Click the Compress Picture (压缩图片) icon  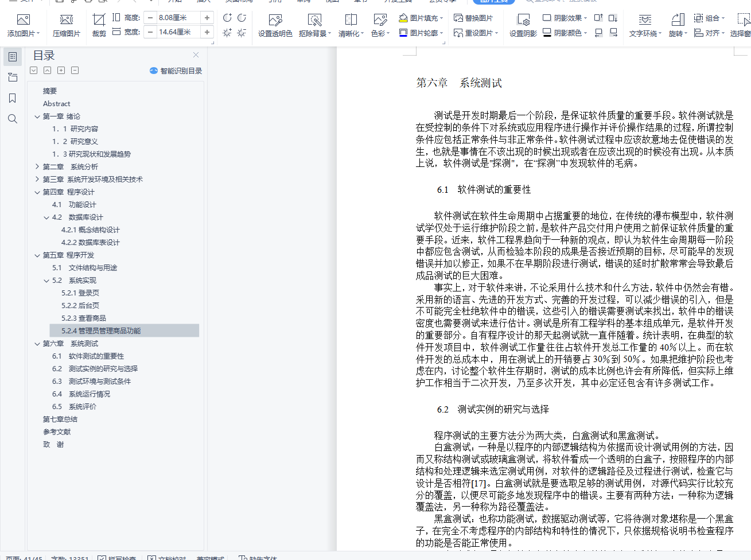[67, 20]
